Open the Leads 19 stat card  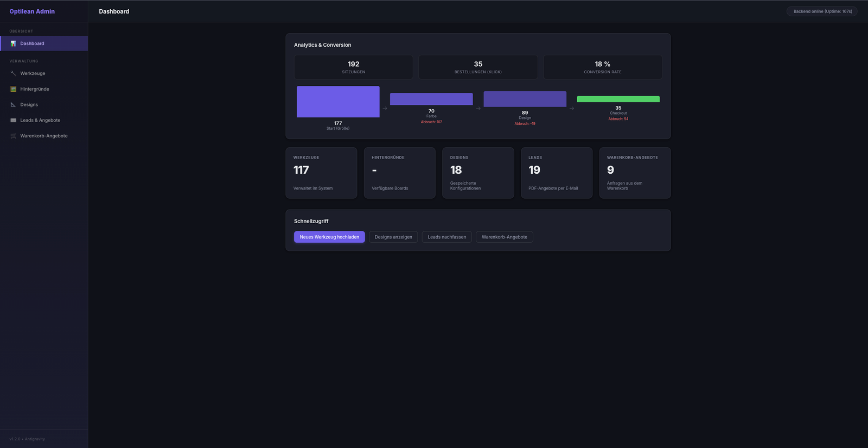(x=557, y=173)
